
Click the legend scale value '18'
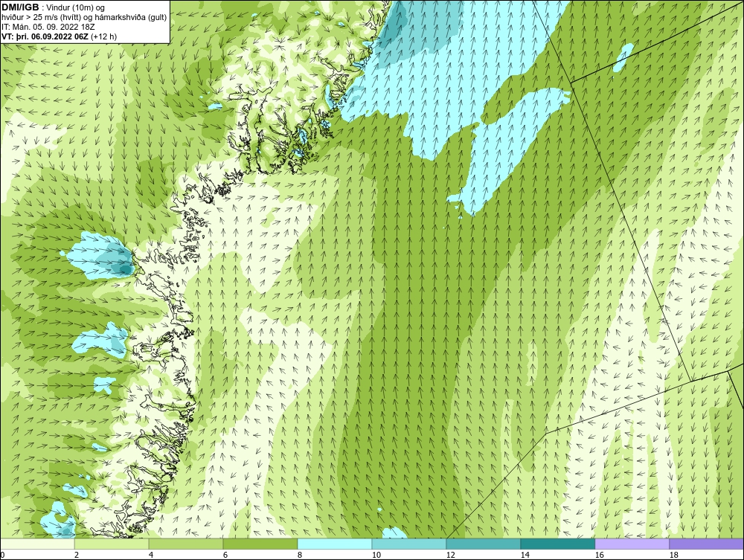[x=673, y=555]
